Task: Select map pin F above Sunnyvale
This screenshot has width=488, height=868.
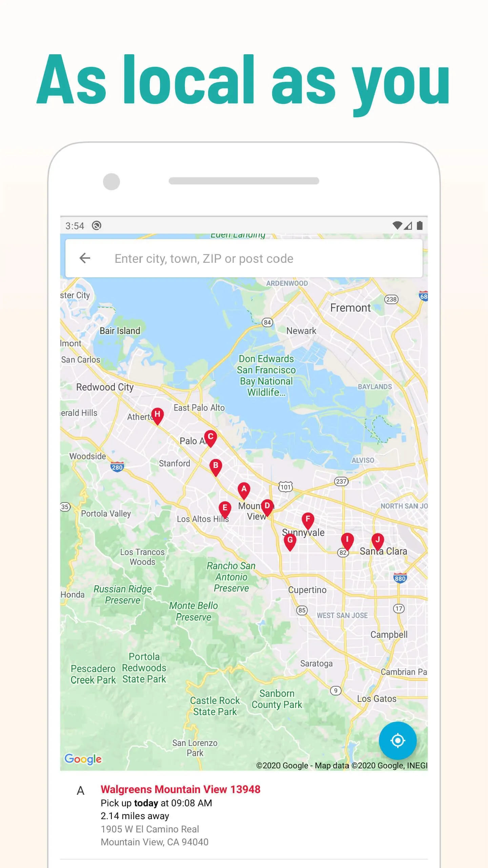Action: pyautogui.click(x=308, y=521)
